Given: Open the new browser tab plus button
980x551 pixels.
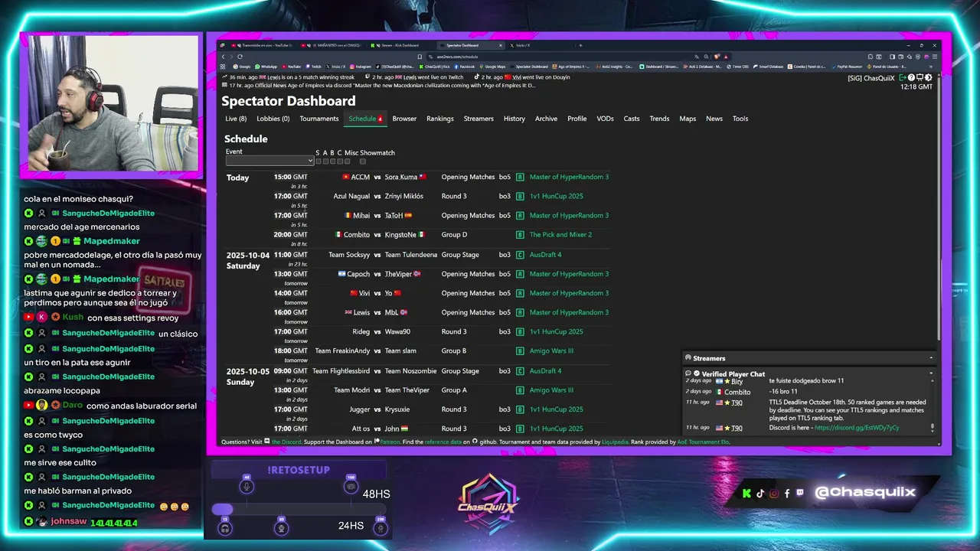Looking at the screenshot, I should click(580, 45).
